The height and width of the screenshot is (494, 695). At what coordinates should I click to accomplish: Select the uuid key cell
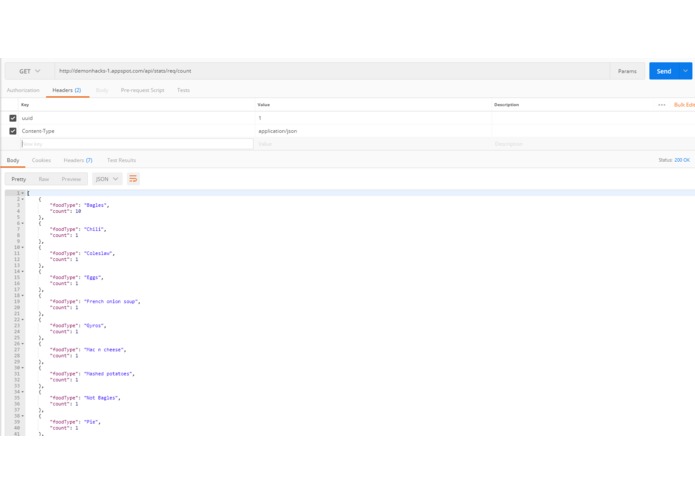point(137,118)
